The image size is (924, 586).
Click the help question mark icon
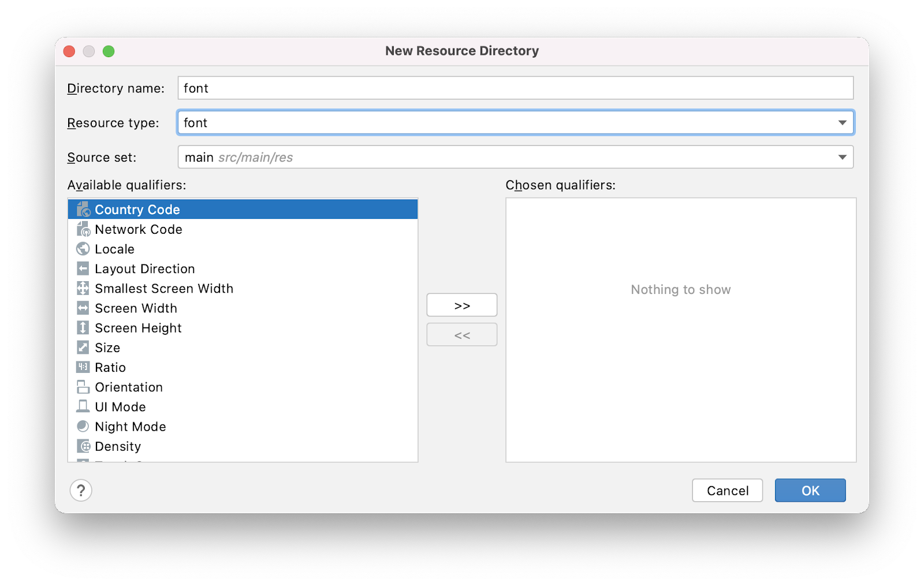pyautogui.click(x=81, y=490)
